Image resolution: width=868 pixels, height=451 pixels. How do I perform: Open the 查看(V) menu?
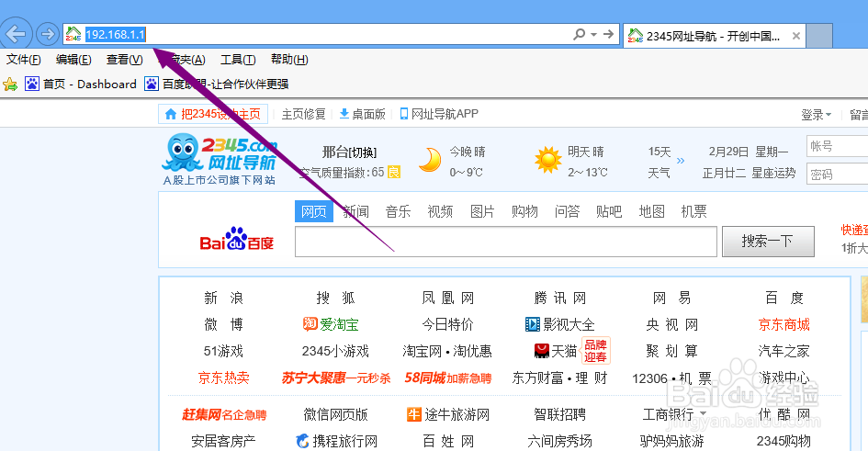(x=125, y=59)
